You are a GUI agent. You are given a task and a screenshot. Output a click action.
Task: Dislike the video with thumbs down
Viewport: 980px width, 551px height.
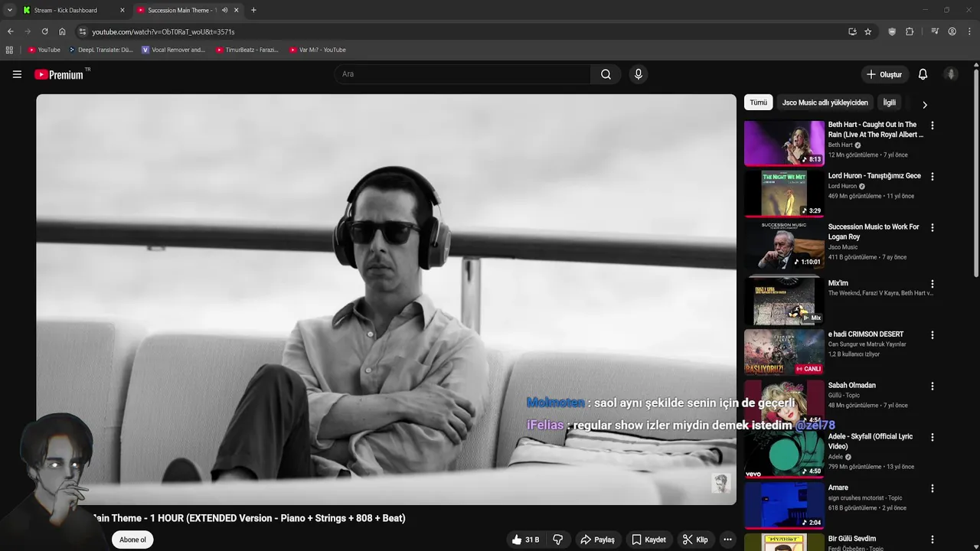pos(558,540)
